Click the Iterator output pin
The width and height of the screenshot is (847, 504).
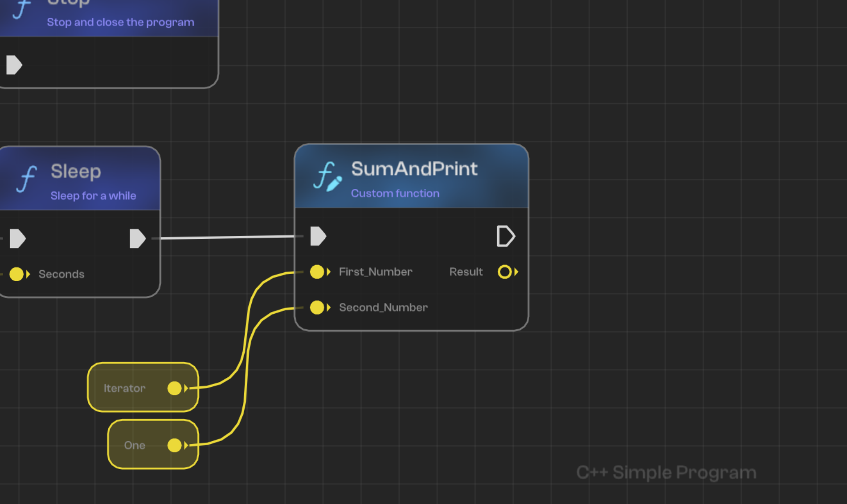coord(177,388)
